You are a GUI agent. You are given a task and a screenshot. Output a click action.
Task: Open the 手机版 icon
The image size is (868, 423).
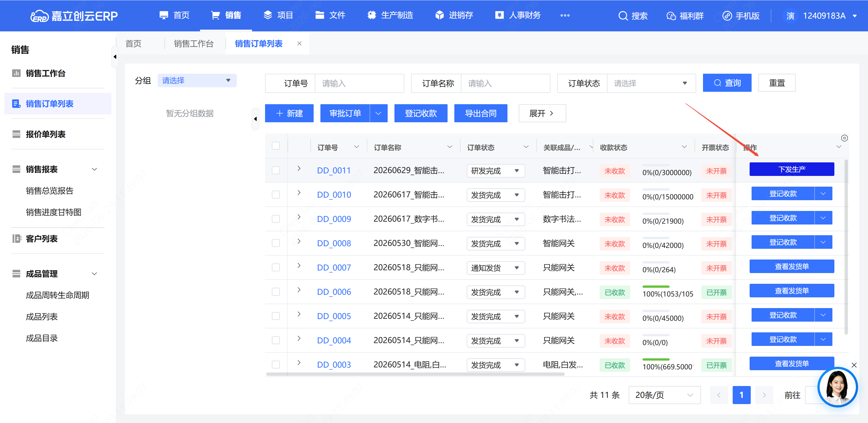click(x=727, y=16)
